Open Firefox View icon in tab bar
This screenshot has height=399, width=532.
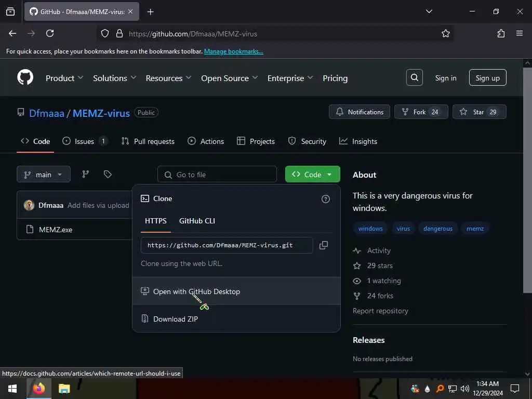10,11
